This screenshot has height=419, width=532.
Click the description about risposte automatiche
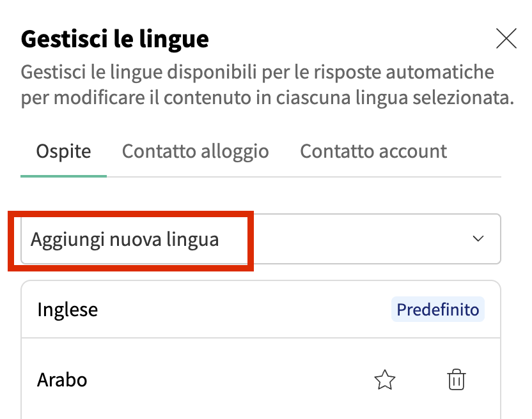pos(267,85)
